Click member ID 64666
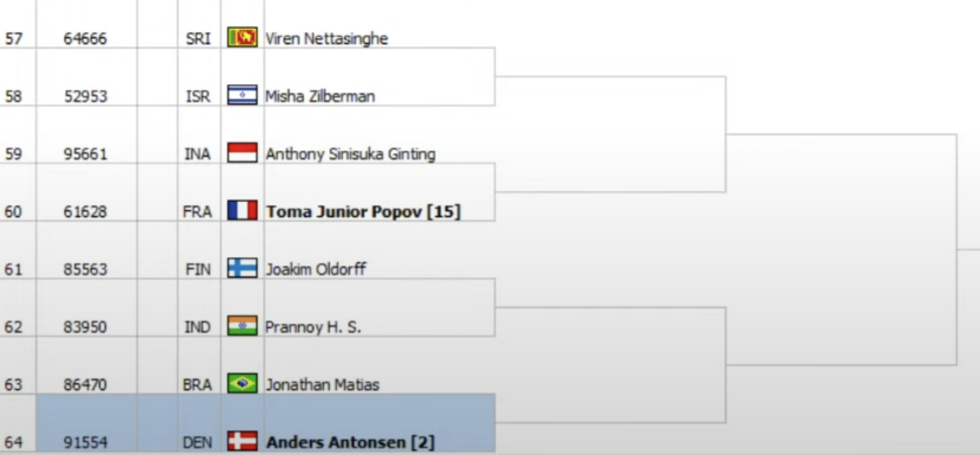The image size is (980, 455). pos(85,39)
